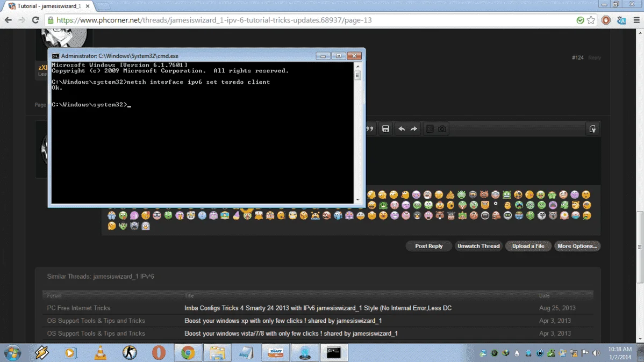The width and height of the screenshot is (644, 362).
Task: Launch Winamp from the taskbar
Action: pyautogui.click(x=41, y=352)
